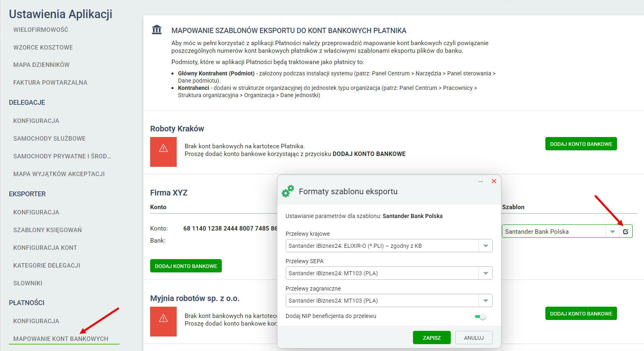This screenshot has width=644, height=351.
Task: Click the Anuluj button
Action: coord(474,338)
